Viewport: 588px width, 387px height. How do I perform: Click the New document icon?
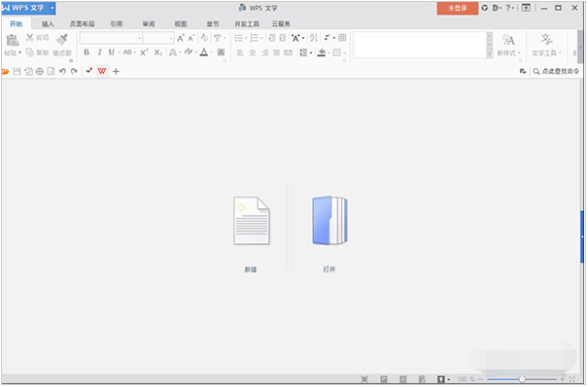click(252, 221)
